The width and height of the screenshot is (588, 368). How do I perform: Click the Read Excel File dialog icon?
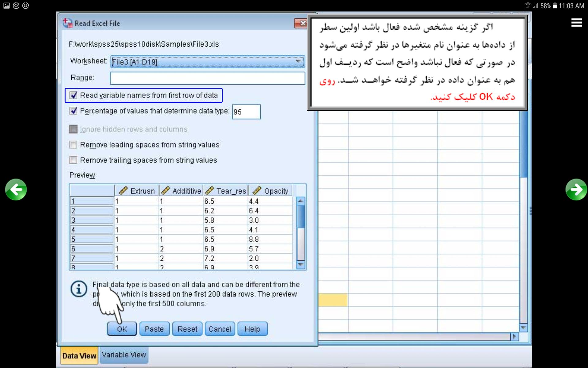67,23
